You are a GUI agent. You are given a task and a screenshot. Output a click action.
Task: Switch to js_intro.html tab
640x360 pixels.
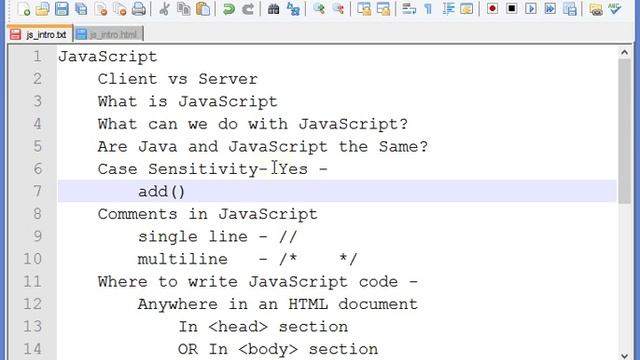click(x=109, y=34)
